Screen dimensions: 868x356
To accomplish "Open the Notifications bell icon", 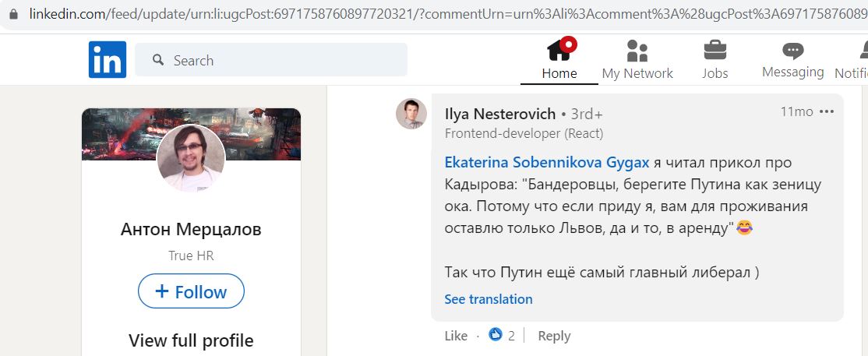I will tap(864, 51).
